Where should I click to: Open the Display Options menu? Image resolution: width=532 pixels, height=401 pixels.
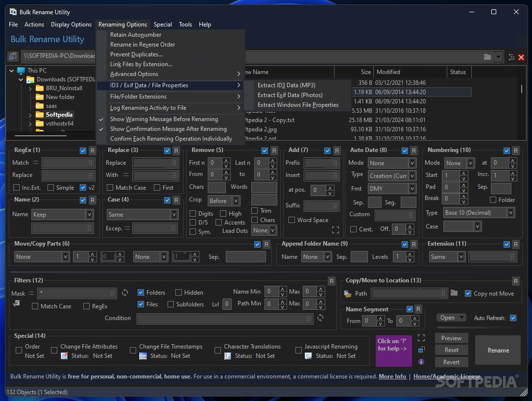[x=71, y=25]
